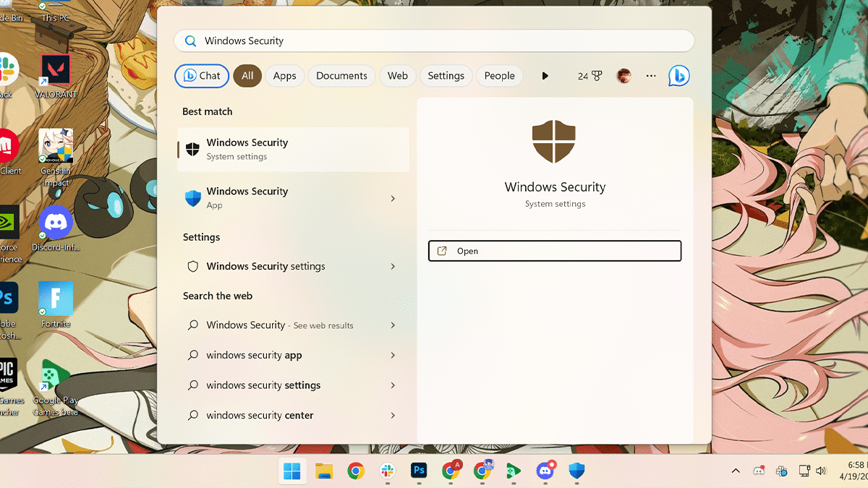This screenshot has width=868, height=488.
Task: Launch Bing from search panel icon
Action: click(678, 76)
